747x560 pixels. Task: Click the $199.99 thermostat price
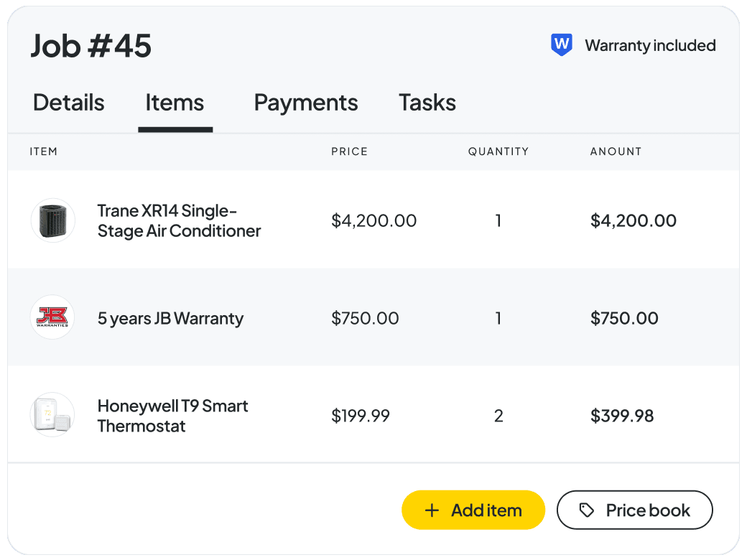pos(361,416)
